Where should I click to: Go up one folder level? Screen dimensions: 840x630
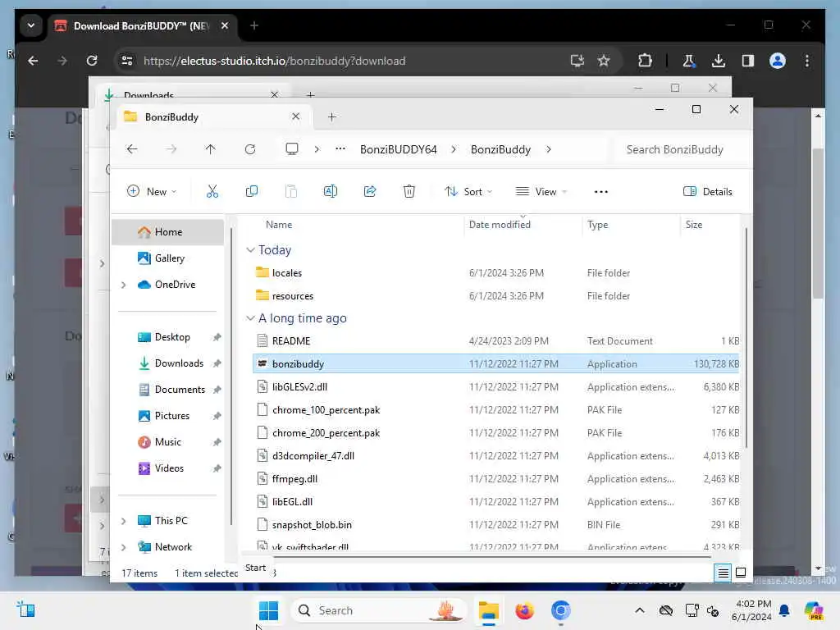211,149
